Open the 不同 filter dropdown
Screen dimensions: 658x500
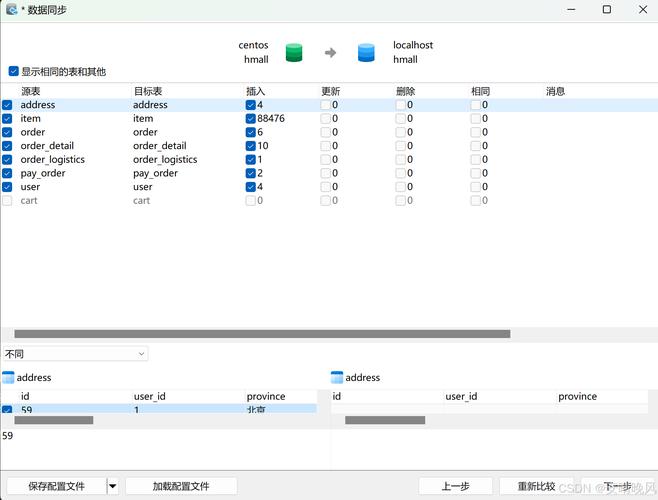pyautogui.click(x=76, y=354)
